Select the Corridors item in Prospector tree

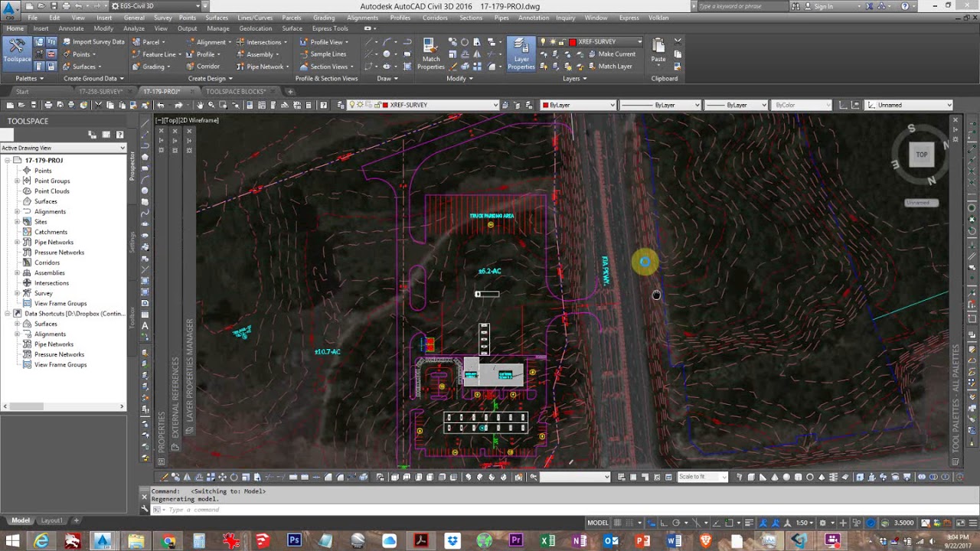47,262
